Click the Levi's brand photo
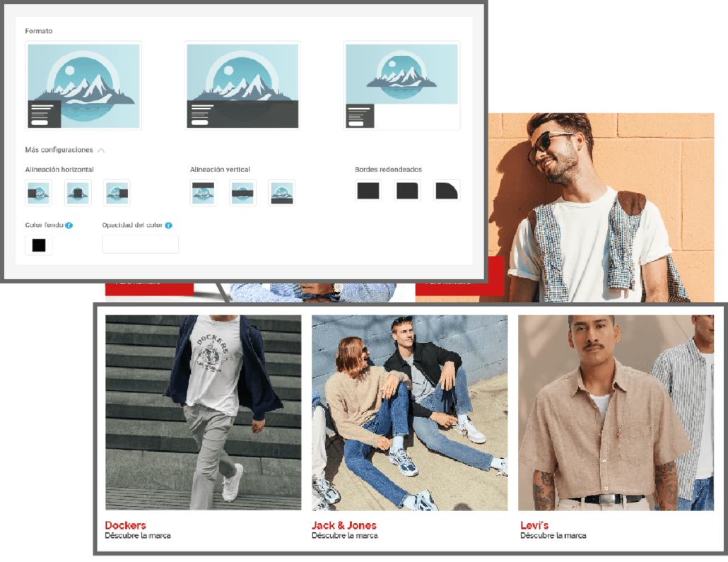The height and width of the screenshot is (562, 728). point(616,412)
